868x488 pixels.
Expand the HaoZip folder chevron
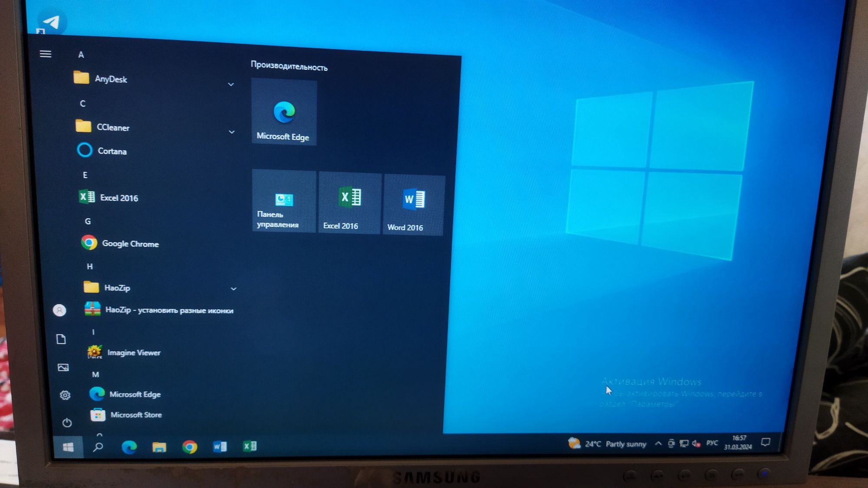[x=233, y=288]
